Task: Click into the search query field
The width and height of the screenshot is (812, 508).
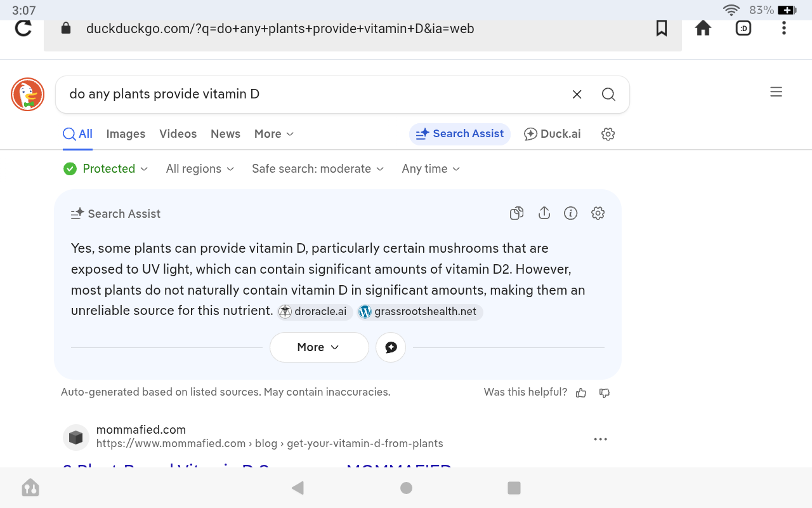Action: point(311,95)
